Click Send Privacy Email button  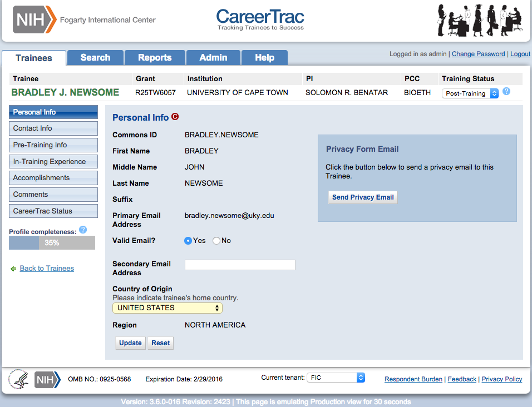click(363, 197)
